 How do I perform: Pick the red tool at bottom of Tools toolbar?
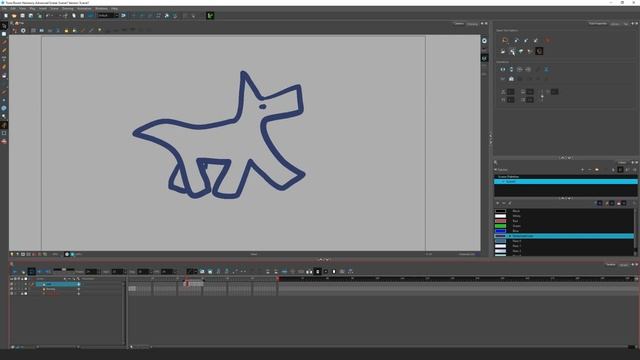click(x=4, y=141)
